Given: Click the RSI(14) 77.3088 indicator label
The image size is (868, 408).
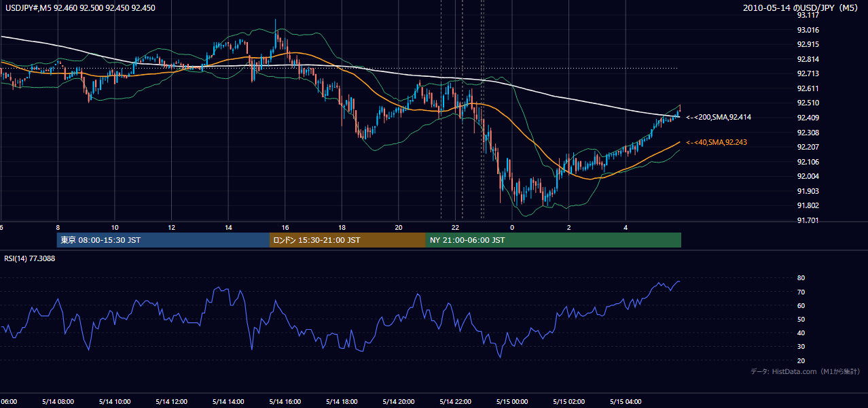Looking at the screenshot, I should click(30, 258).
